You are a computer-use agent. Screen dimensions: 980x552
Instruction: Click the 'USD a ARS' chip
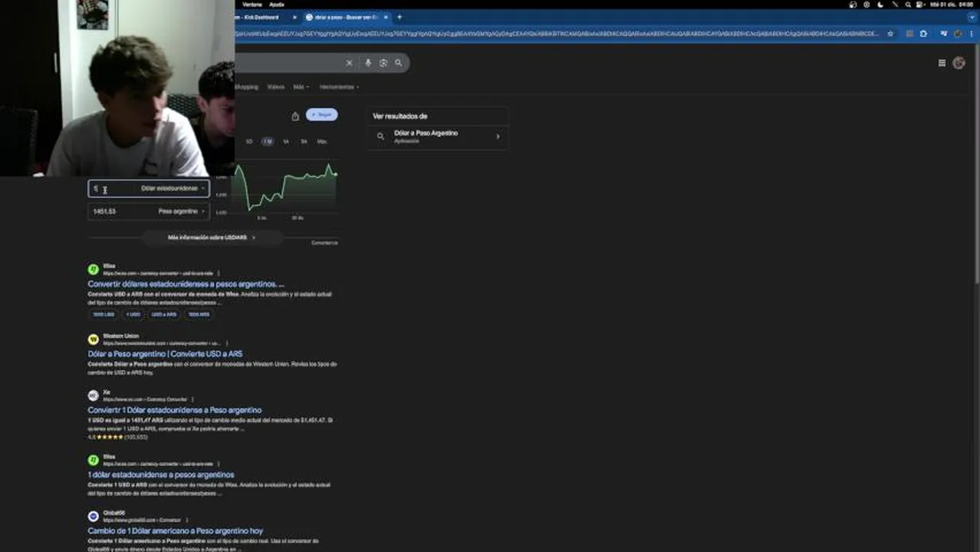click(164, 314)
